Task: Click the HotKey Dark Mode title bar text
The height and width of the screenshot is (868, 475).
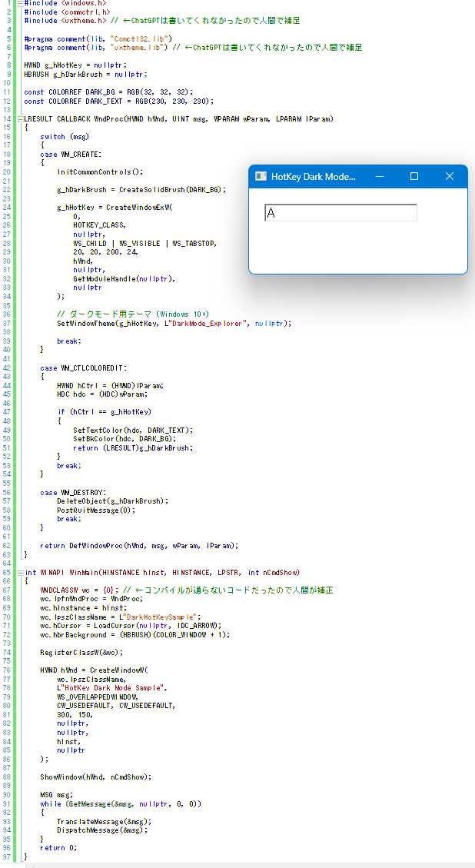Action: [x=313, y=177]
